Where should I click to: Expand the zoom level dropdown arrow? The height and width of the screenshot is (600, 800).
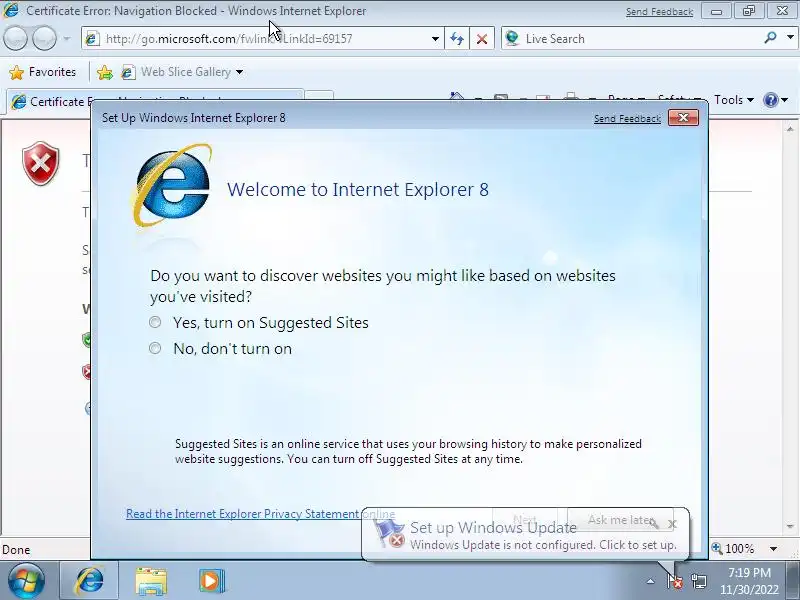coord(773,549)
